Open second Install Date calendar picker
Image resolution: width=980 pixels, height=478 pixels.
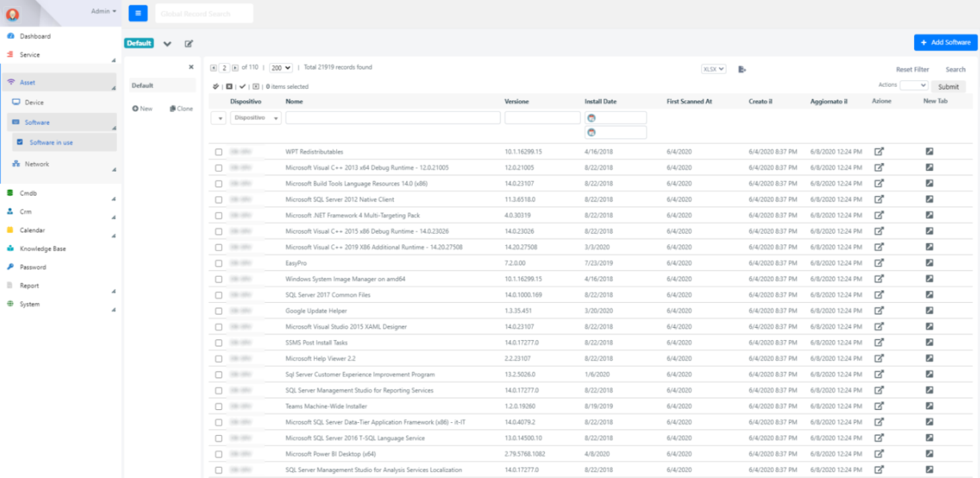click(x=591, y=133)
